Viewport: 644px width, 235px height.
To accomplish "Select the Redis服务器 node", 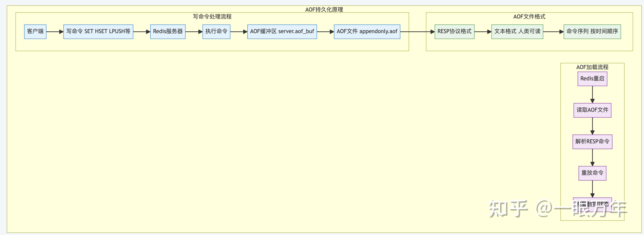I will [x=168, y=32].
